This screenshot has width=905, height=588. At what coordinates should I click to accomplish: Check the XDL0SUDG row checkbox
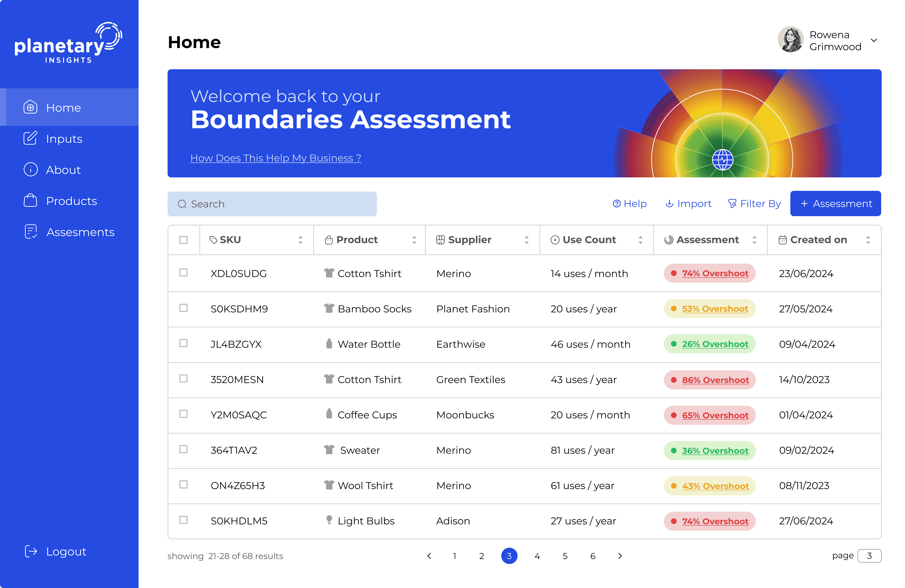183,272
